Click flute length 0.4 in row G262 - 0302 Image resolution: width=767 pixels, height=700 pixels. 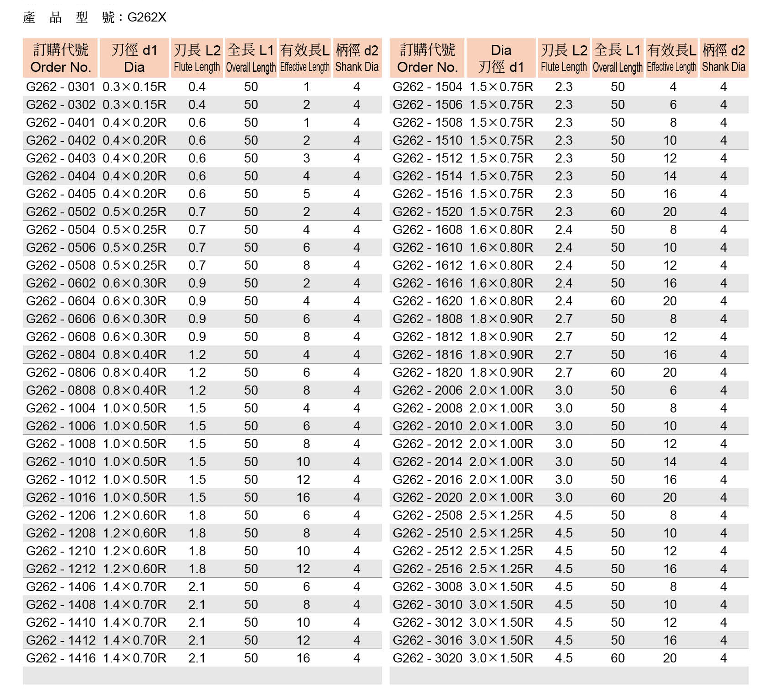click(197, 105)
